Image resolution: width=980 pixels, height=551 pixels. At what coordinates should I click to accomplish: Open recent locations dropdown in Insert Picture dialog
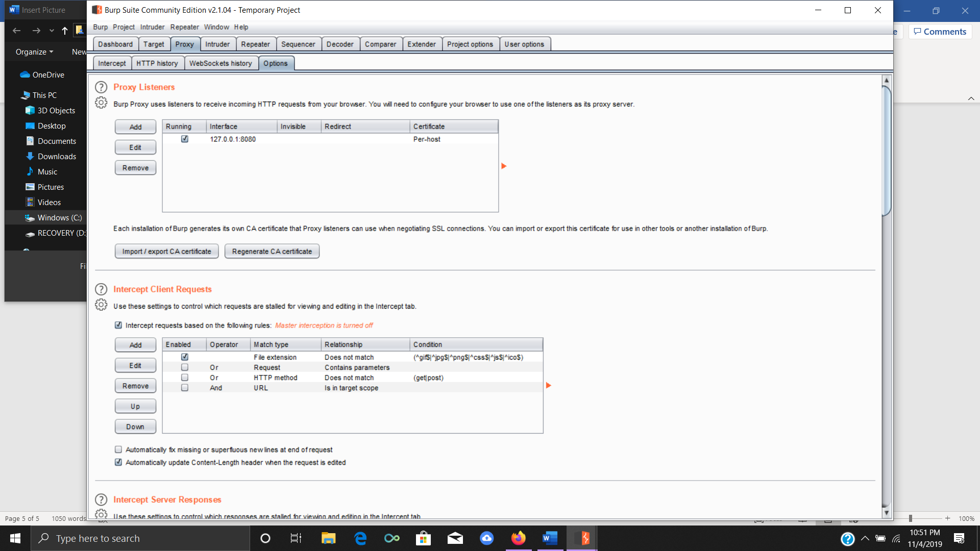[x=52, y=31]
